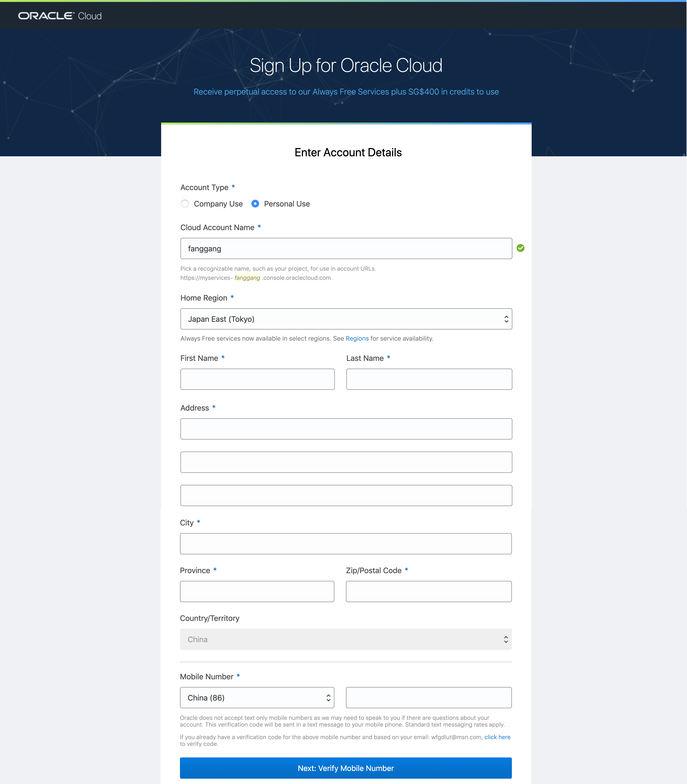Click the 'Sign Up for Oracle Cloud' title
687x784 pixels.
(346, 66)
